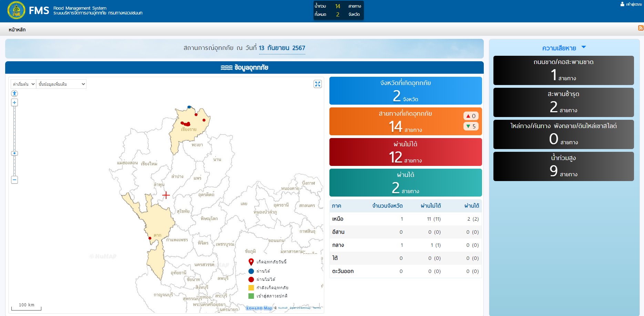The width and height of the screenshot is (644, 316).
Task: Click the map zoom slider handle
Action: pos(14,153)
